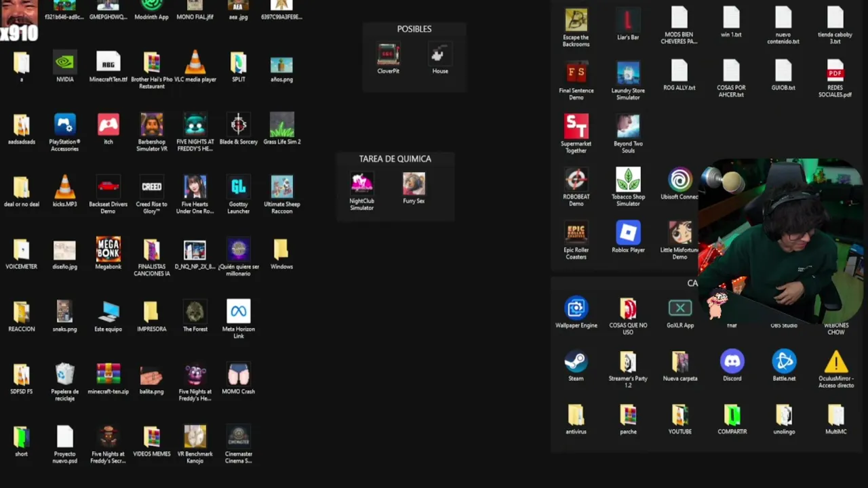The height and width of the screenshot is (488, 868).
Task: Launch NightClub Simulator icon
Action: pyautogui.click(x=361, y=183)
